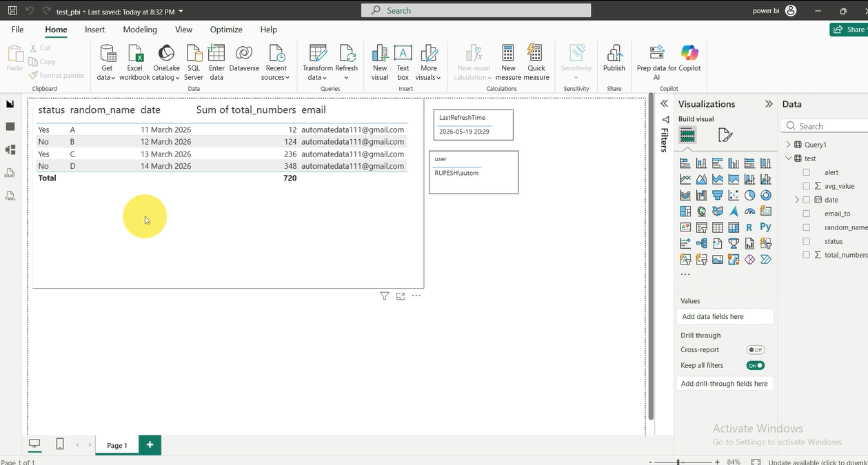This screenshot has width=868, height=465.
Task: Click the Save icon in title bar
Action: (12, 11)
